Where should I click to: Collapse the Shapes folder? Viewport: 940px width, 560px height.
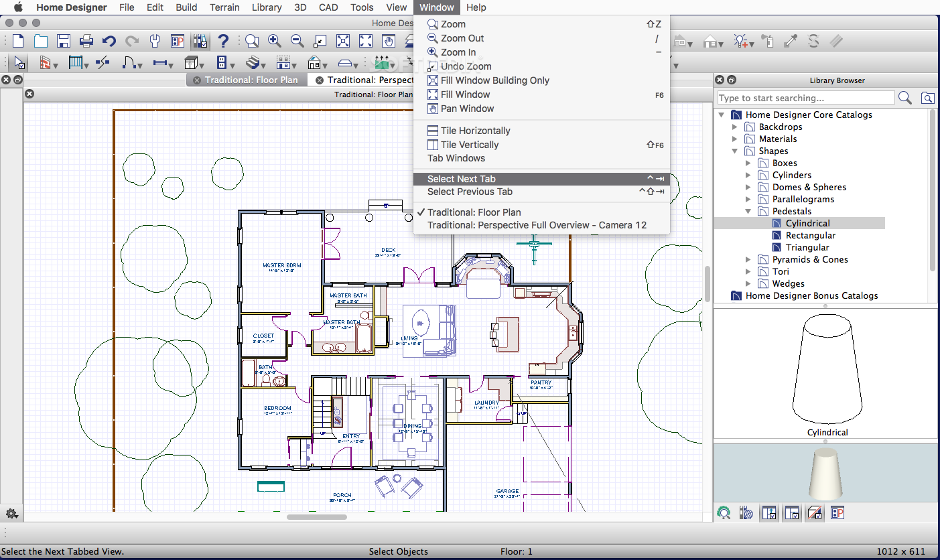[x=735, y=151]
